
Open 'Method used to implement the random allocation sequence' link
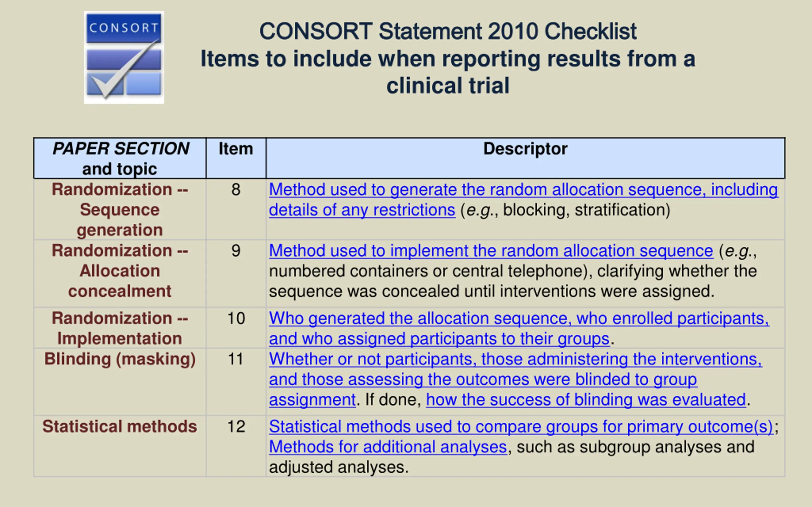click(x=491, y=251)
